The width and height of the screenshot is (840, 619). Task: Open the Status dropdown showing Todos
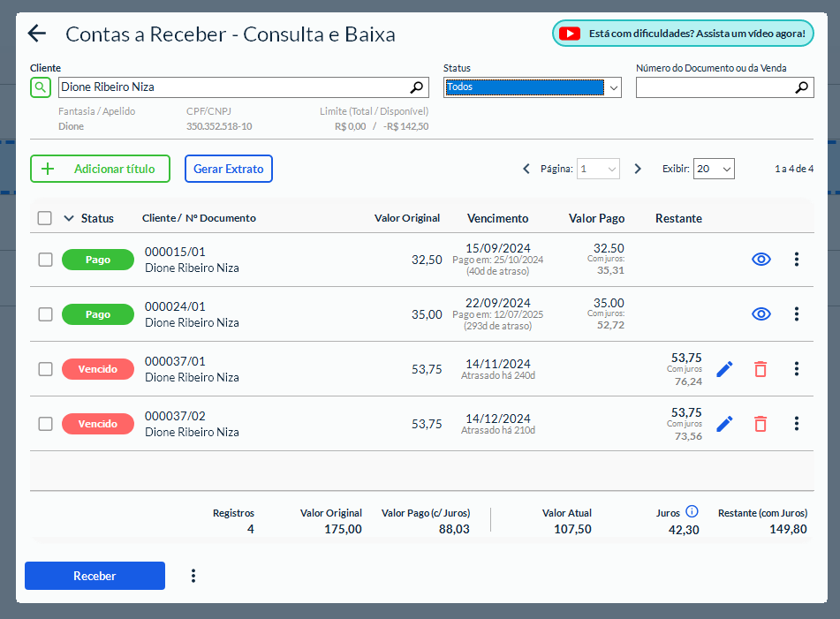[532, 87]
